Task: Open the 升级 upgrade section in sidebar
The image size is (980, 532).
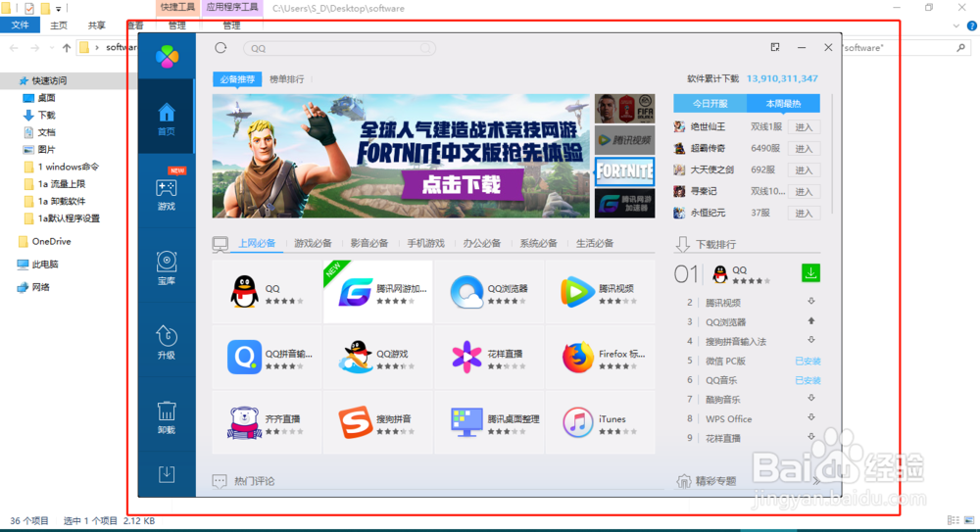Action: click(x=167, y=343)
